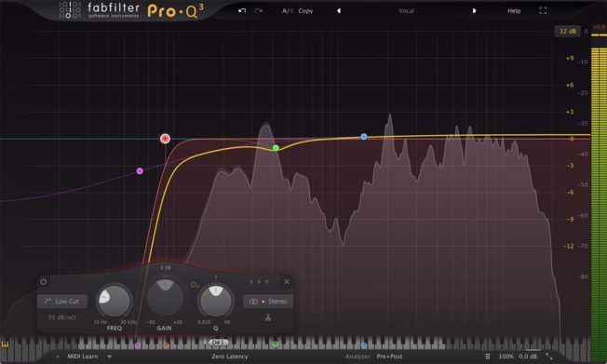
Task: Open the Zero Latency processing mode menu
Action: click(x=230, y=357)
